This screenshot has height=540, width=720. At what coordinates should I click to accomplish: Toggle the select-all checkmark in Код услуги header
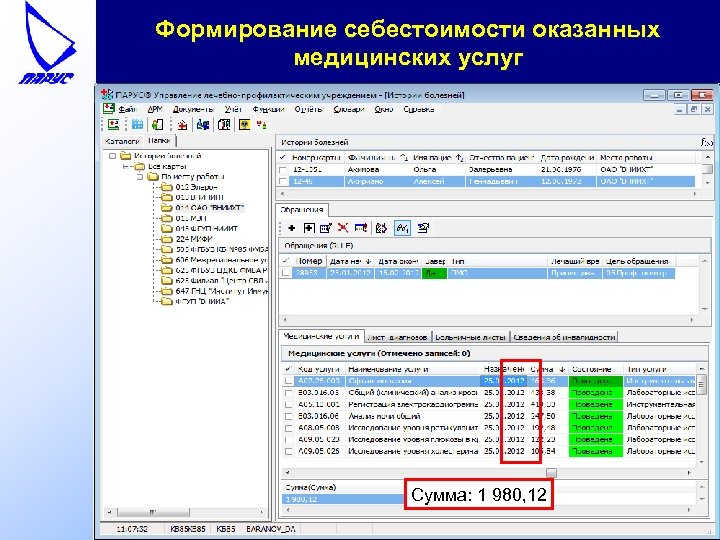(288, 369)
